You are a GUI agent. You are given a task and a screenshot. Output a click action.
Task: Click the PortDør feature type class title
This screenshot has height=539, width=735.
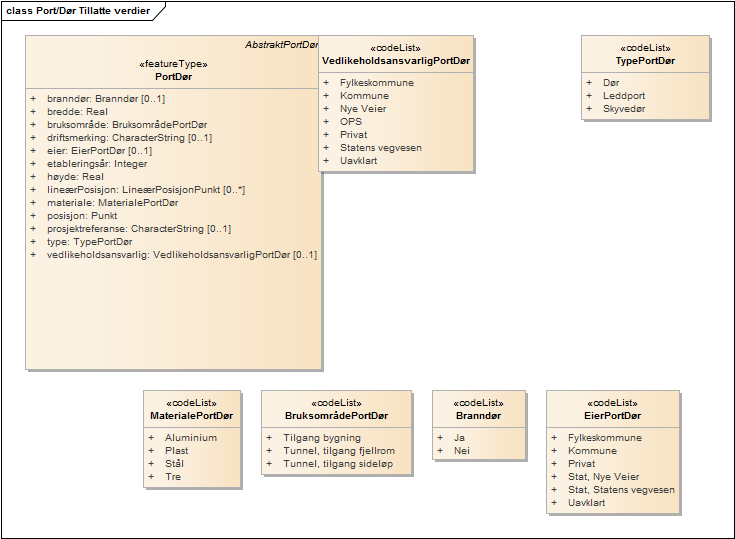tap(174, 76)
